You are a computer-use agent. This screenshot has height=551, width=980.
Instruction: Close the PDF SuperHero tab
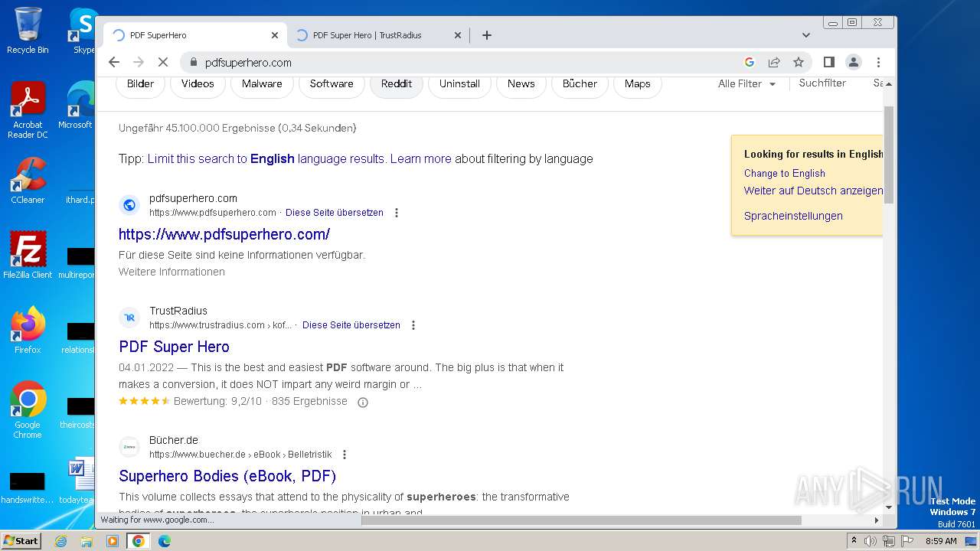(x=275, y=35)
